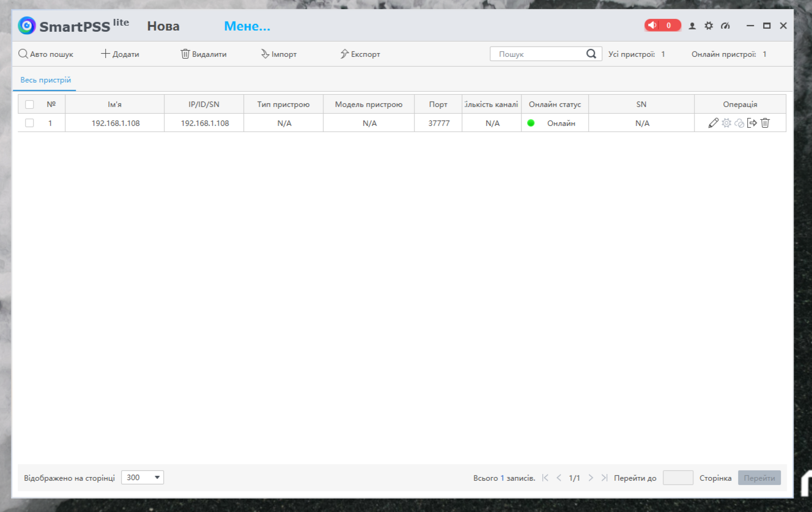Toggle the select-all checkbox in the table header
The height and width of the screenshot is (512, 812).
[x=29, y=105]
